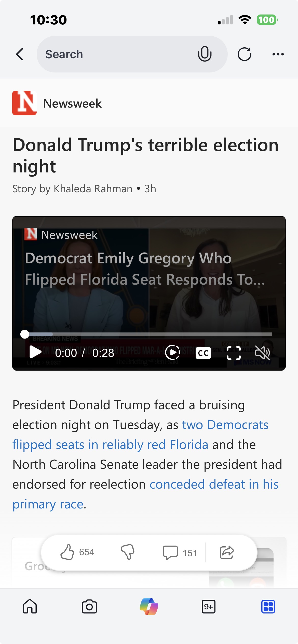Like the article with thumbs up
Screen dimensions: 298x644
(67, 552)
